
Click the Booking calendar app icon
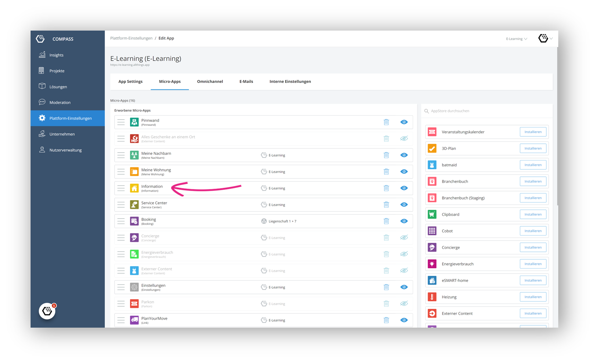coord(135,221)
